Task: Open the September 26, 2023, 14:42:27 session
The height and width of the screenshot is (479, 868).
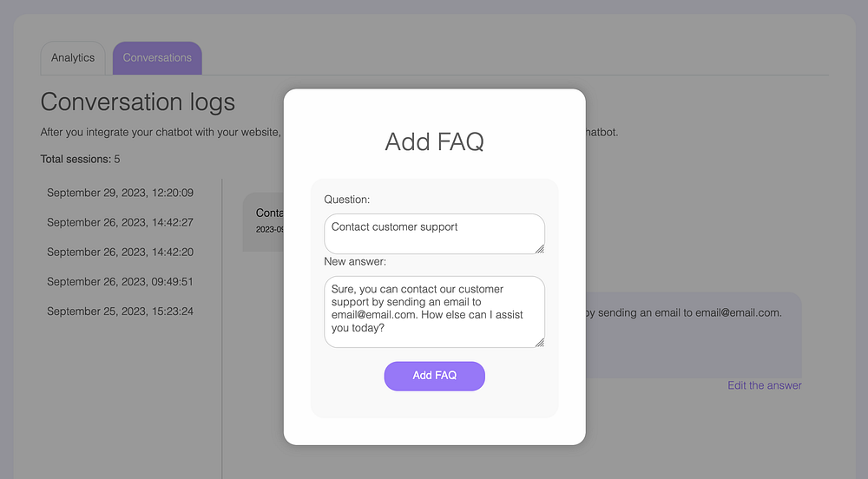Action: [120, 222]
